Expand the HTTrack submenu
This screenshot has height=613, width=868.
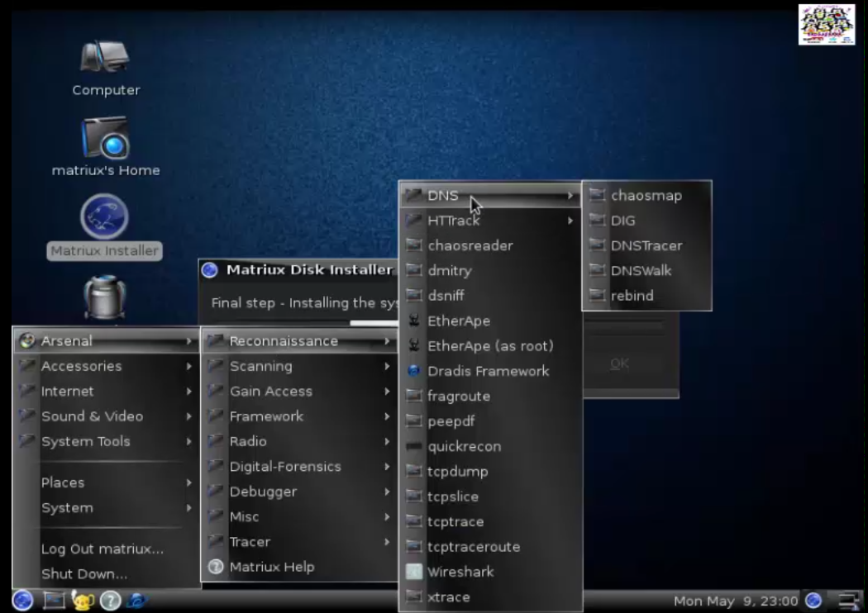pos(455,221)
